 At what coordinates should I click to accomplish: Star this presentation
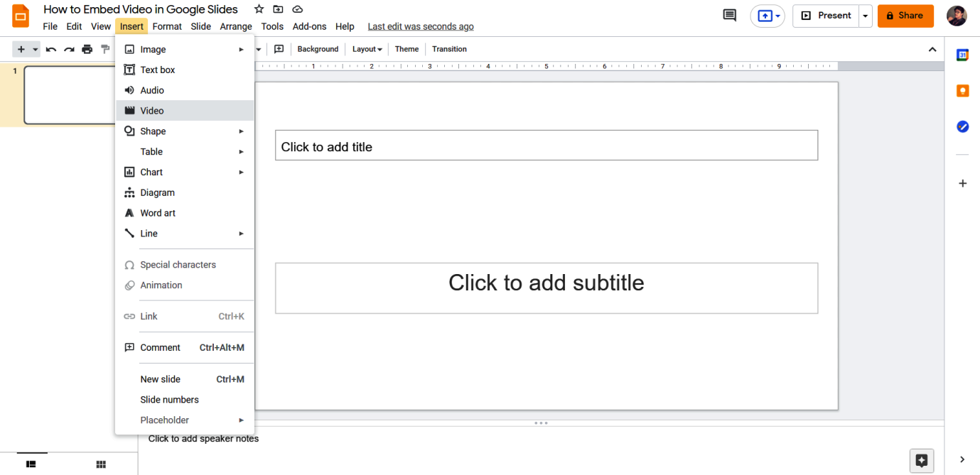pyautogui.click(x=259, y=9)
